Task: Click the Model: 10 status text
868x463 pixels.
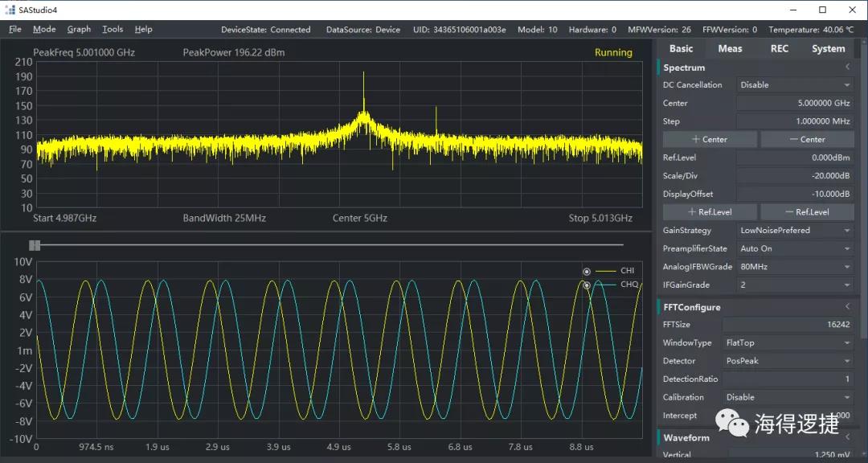Action: pyautogui.click(x=538, y=30)
